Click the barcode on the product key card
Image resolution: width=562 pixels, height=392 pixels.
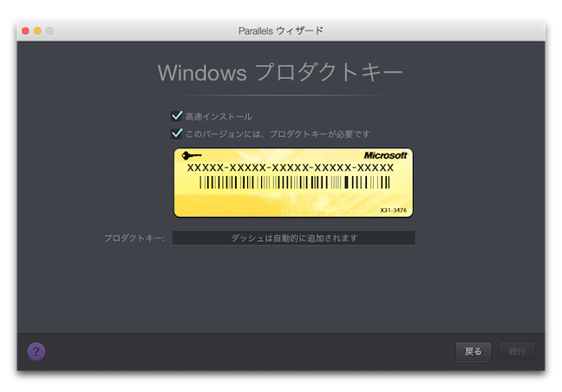293,183
